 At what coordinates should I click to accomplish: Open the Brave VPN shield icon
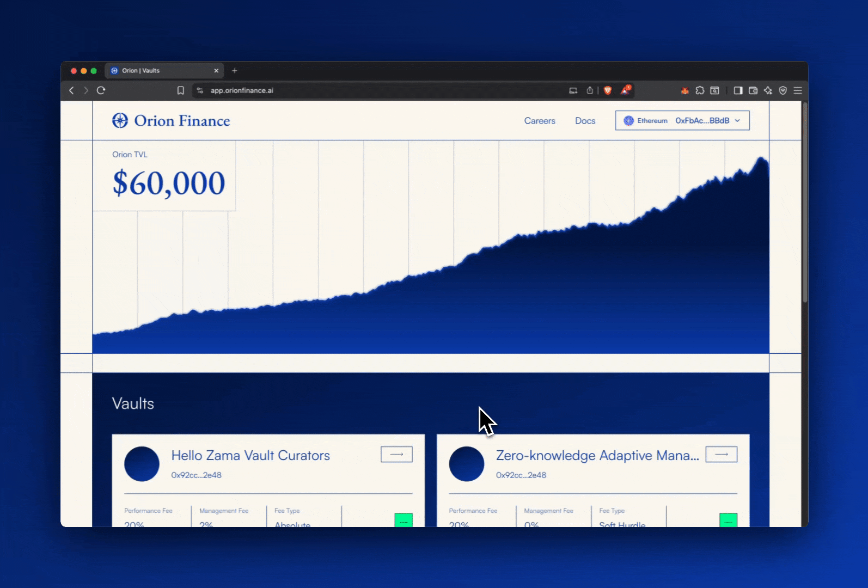tap(783, 90)
